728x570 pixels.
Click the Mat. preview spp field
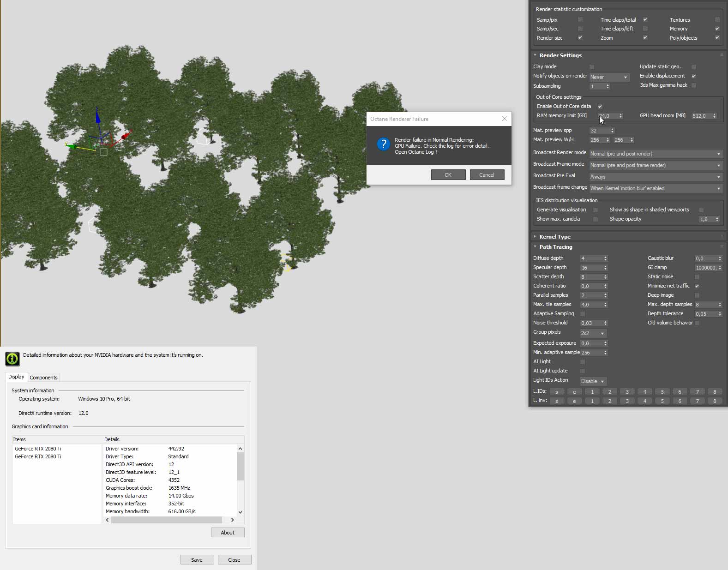[599, 131]
